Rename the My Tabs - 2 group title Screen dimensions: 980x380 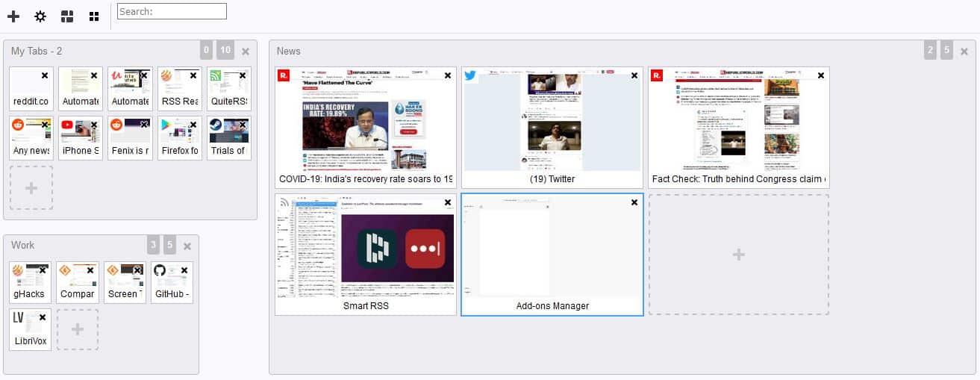(x=37, y=51)
